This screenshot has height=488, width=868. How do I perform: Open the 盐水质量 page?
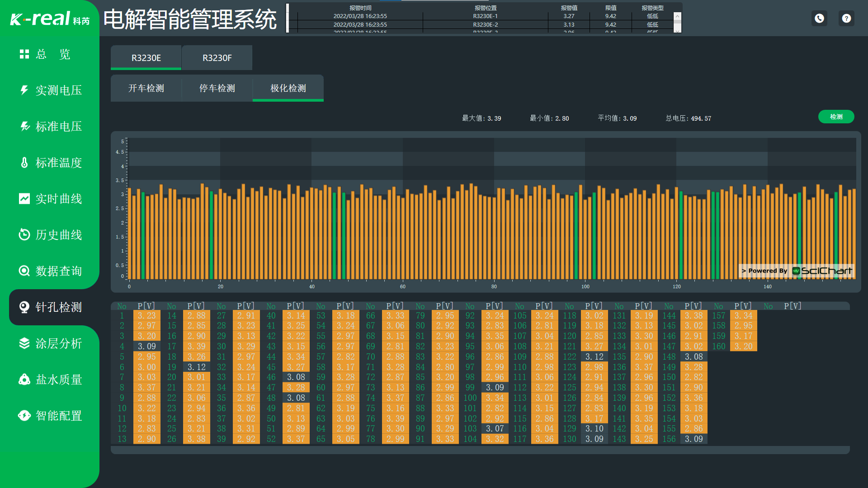pos(50,380)
